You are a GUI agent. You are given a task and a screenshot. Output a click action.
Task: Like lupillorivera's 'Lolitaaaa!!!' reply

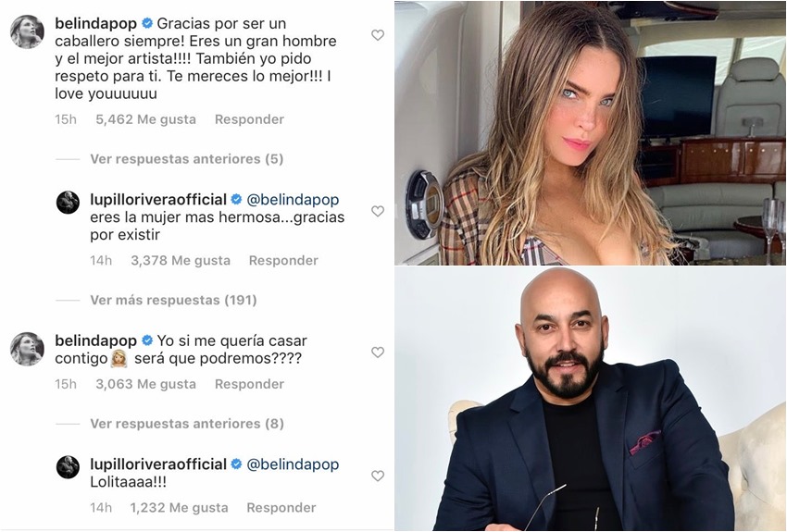tap(378, 476)
